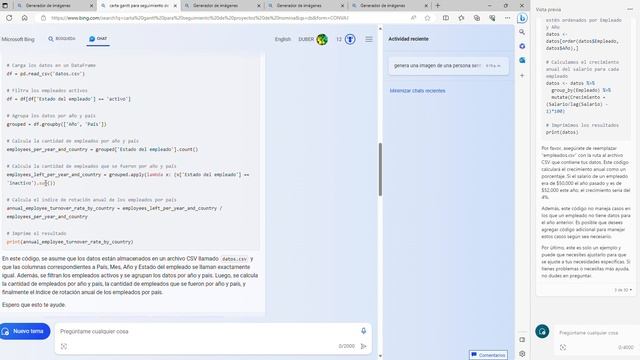
Task: Click the Nuevo tema button
Action: click(x=25, y=331)
